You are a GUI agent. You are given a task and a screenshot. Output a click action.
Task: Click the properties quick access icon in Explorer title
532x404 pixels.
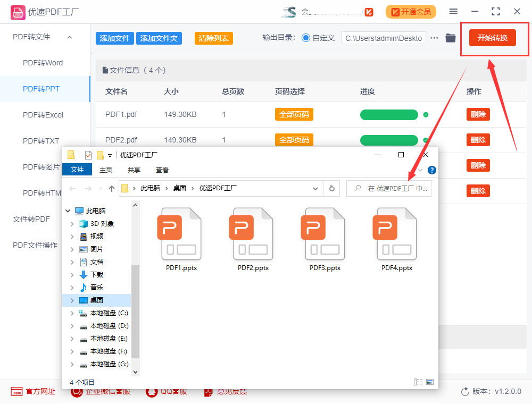pos(88,155)
